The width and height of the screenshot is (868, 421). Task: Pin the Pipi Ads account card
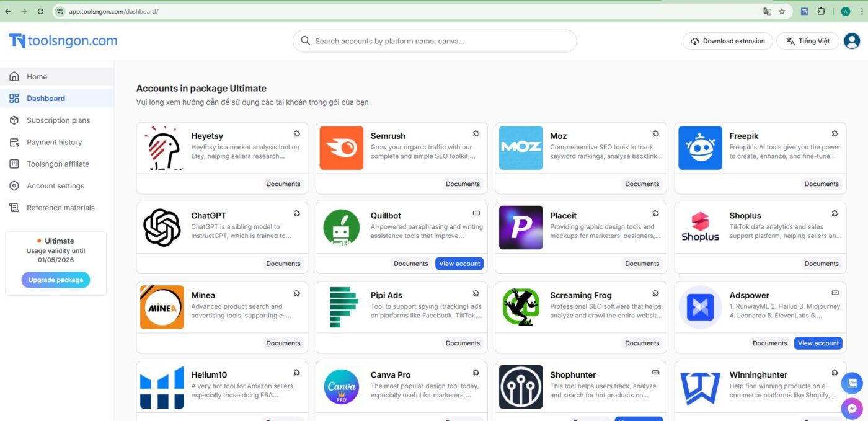pos(476,293)
